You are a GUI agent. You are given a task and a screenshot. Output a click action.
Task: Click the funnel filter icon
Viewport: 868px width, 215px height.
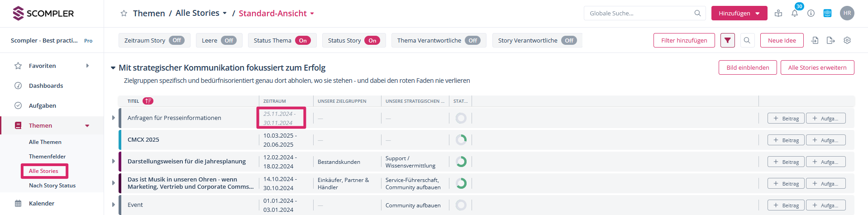tap(727, 40)
